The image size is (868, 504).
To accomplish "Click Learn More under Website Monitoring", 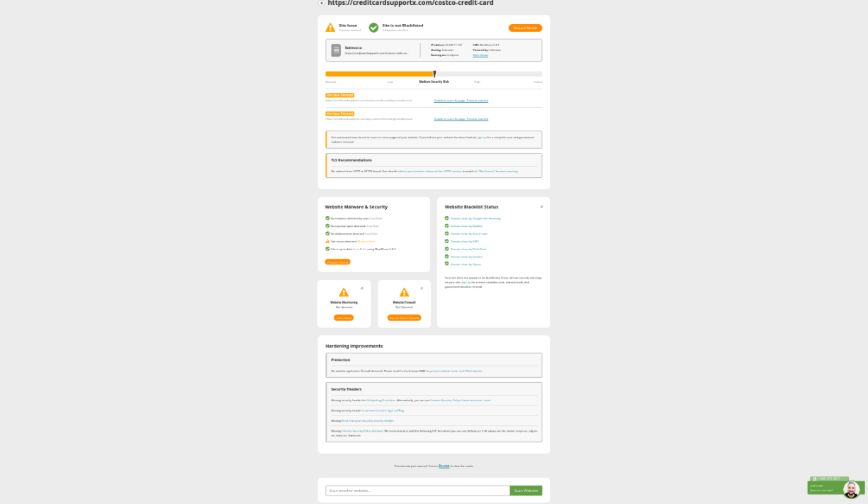I will (344, 318).
